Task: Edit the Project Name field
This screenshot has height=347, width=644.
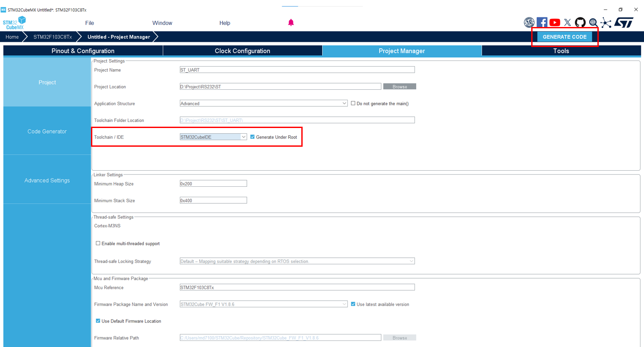Action: 297,70
